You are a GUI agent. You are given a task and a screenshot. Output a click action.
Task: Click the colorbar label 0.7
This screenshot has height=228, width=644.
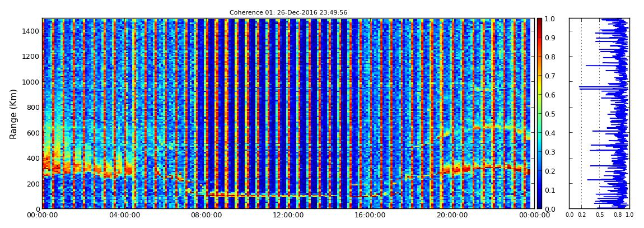[551, 76]
